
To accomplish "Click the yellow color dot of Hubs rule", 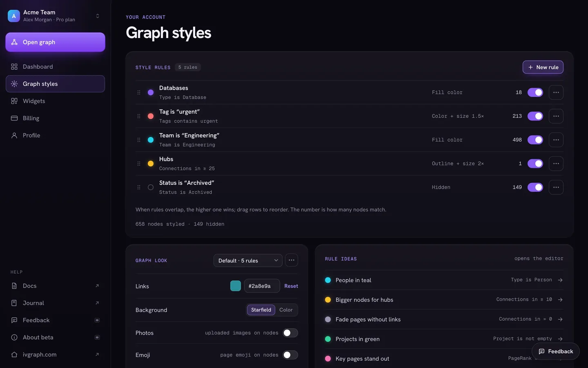I will [x=151, y=164].
